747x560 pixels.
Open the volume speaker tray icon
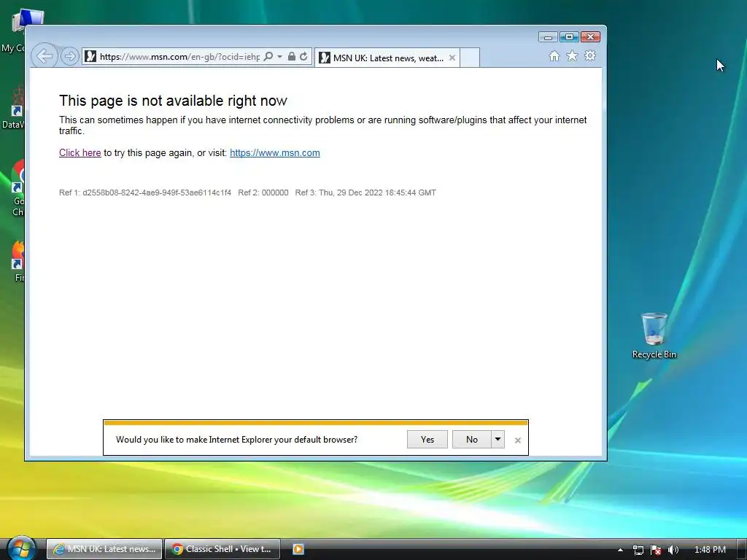(673, 550)
